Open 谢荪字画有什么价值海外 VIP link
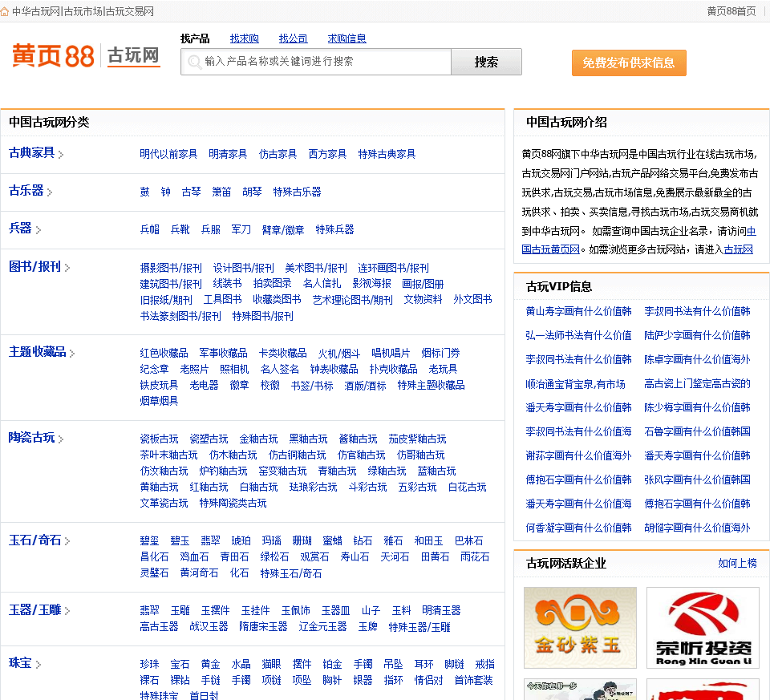 click(578, 455)
